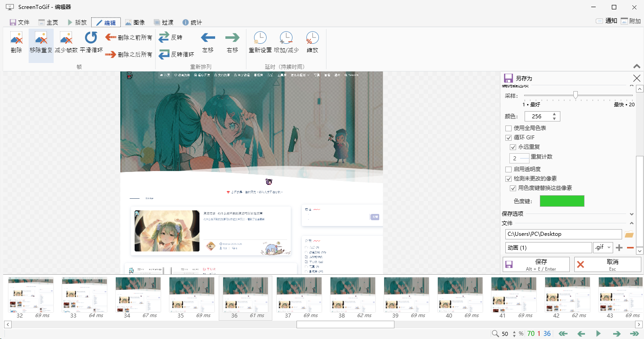Close the 另存为 panel
The width and height of the screenshot is (644, 339).
click(637, 78)
